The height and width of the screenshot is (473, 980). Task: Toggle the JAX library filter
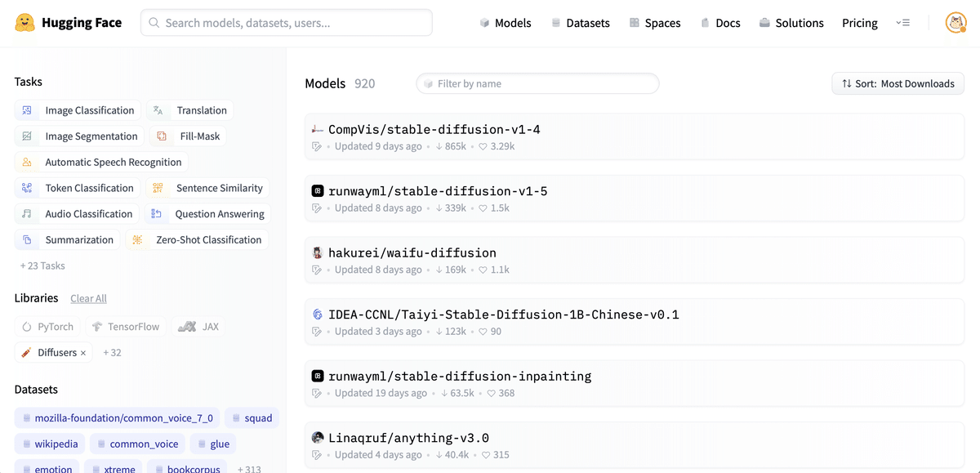(198, 327)
